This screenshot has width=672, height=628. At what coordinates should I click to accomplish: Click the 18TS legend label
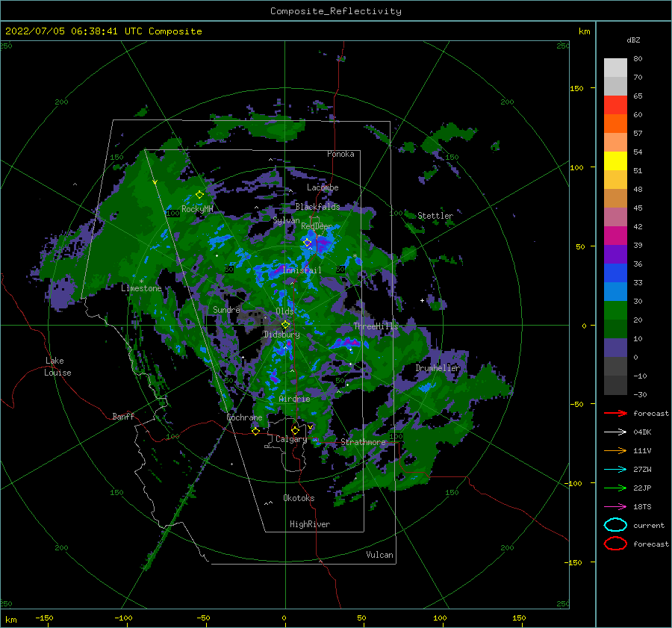[642, 507]
